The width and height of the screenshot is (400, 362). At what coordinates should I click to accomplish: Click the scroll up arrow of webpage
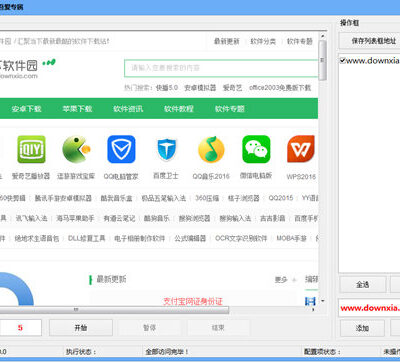tap(322, 36)
